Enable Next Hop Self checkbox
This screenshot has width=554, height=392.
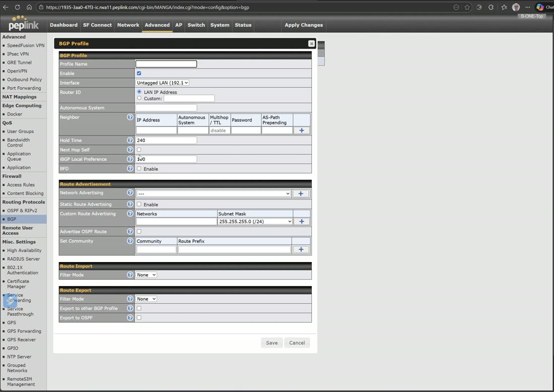[x=139, y=150]
